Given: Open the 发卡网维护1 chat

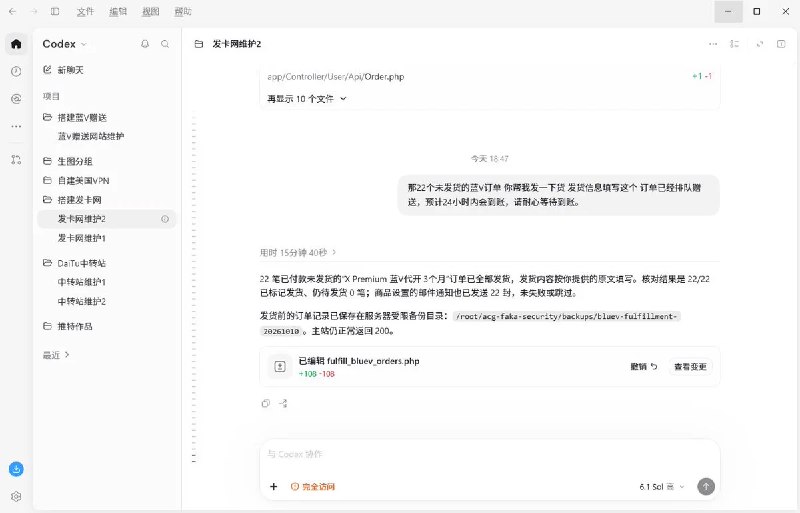Looking at the screenshot, I should coord(108,238).
